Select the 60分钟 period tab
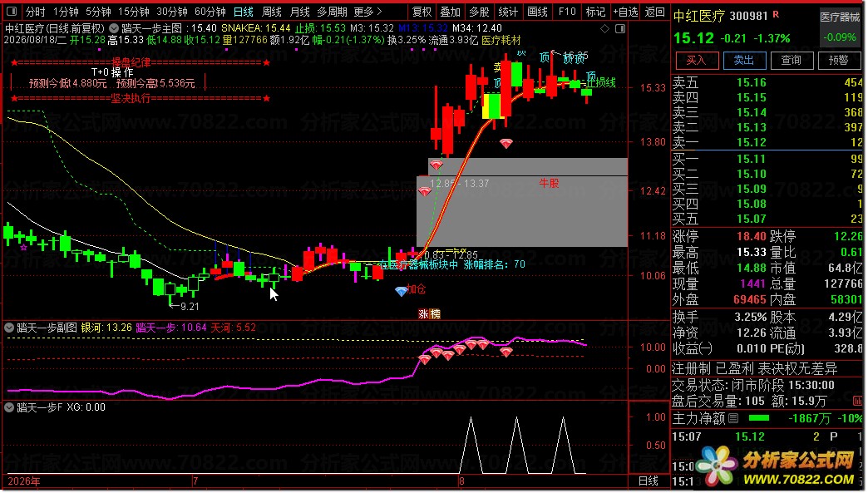868x493 pixels. tap(210, 12)
